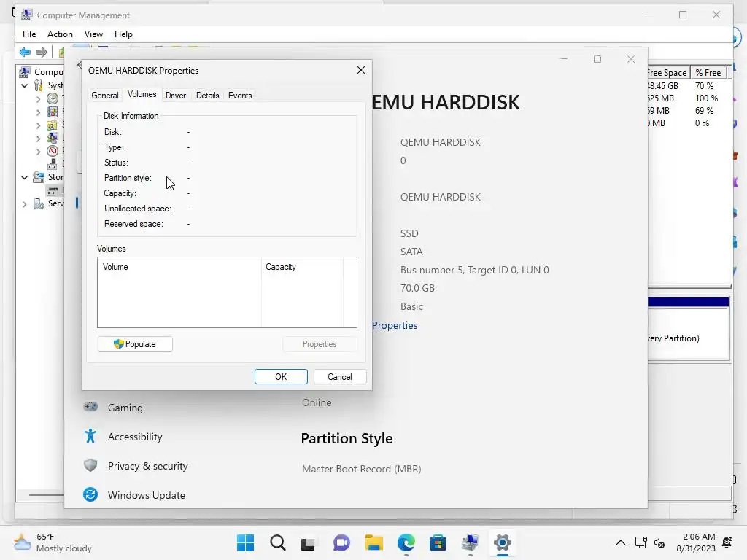Open the Help menu in Computer Management
The height and width of the screenshot is (560, 747).
pos(123,34)
